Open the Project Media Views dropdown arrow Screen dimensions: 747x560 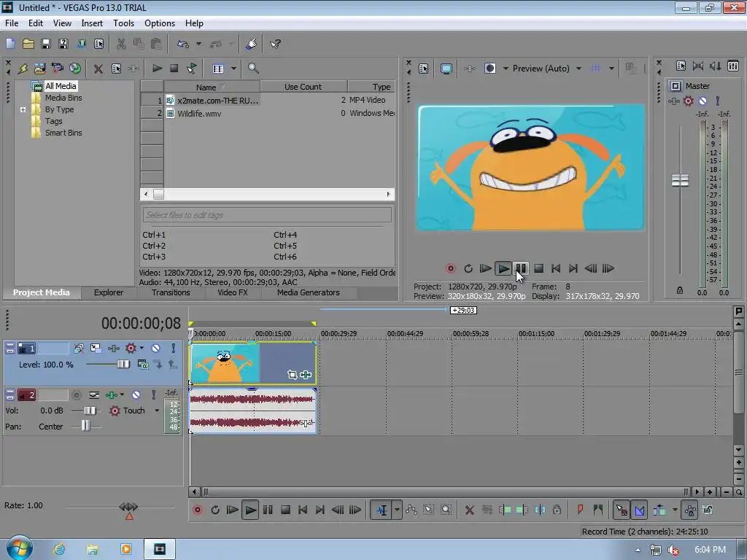click(x=234, y=69)
